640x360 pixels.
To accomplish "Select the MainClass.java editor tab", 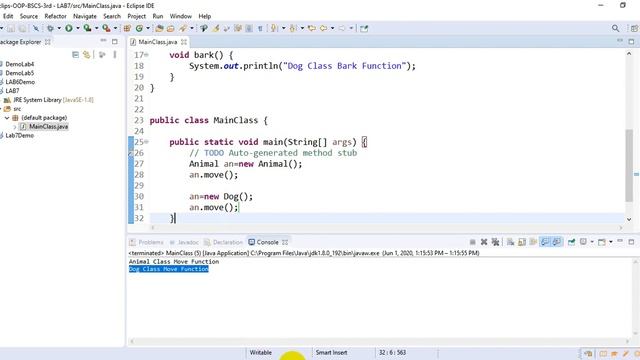I will click(x=157, y=42).
